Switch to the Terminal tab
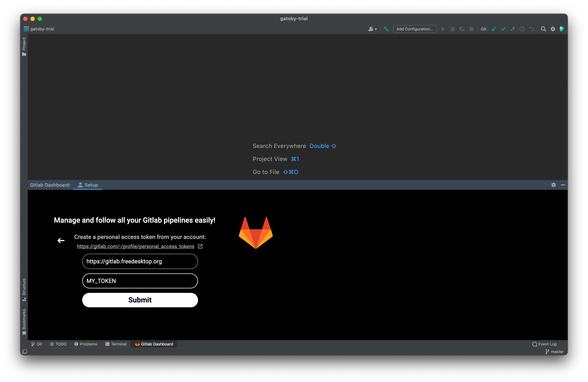This screenshot has height=382, width=588. pyautogui.click(x=116, y=344)
